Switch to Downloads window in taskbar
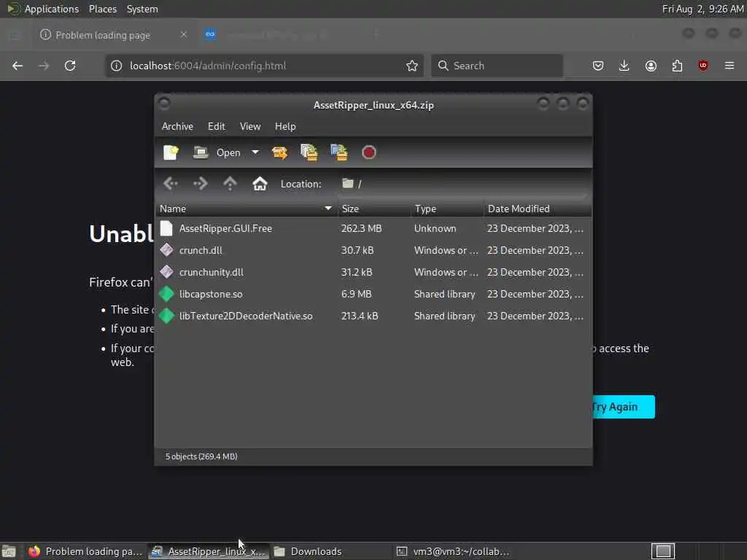 click(329, 551)
